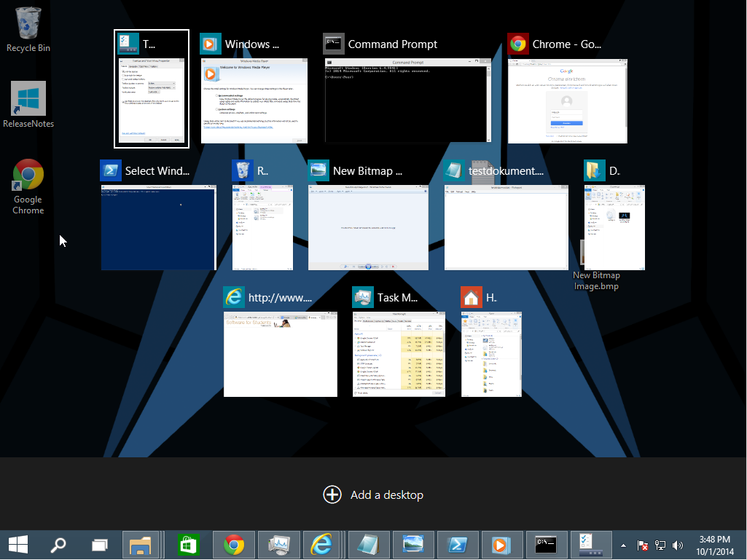
Task: Open the network icon in system tray
Action: (x=660, y=545)
